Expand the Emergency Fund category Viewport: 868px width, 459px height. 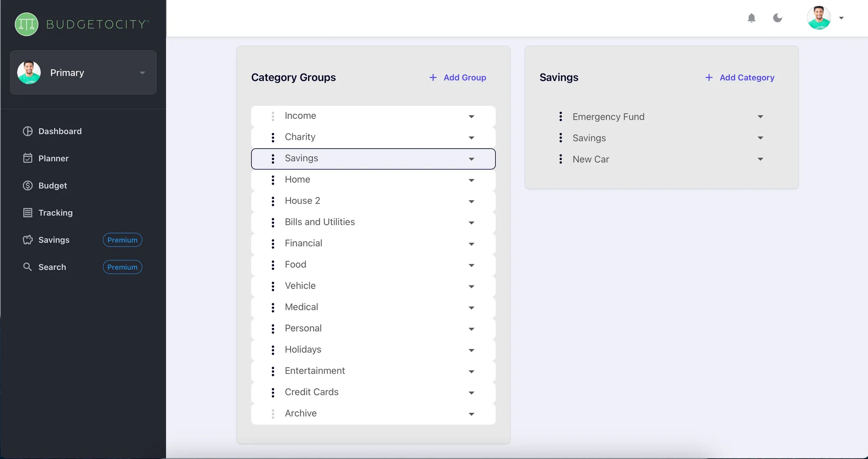pos(760,117)
